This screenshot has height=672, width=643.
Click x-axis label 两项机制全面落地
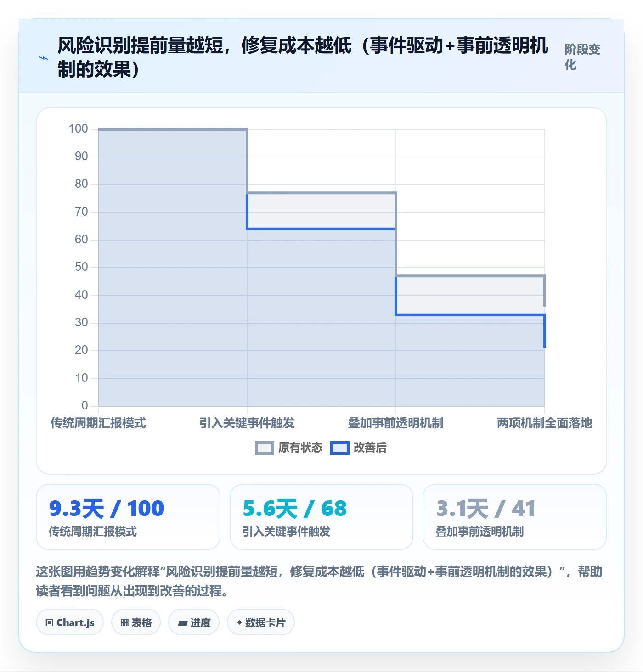pos(545,423)
